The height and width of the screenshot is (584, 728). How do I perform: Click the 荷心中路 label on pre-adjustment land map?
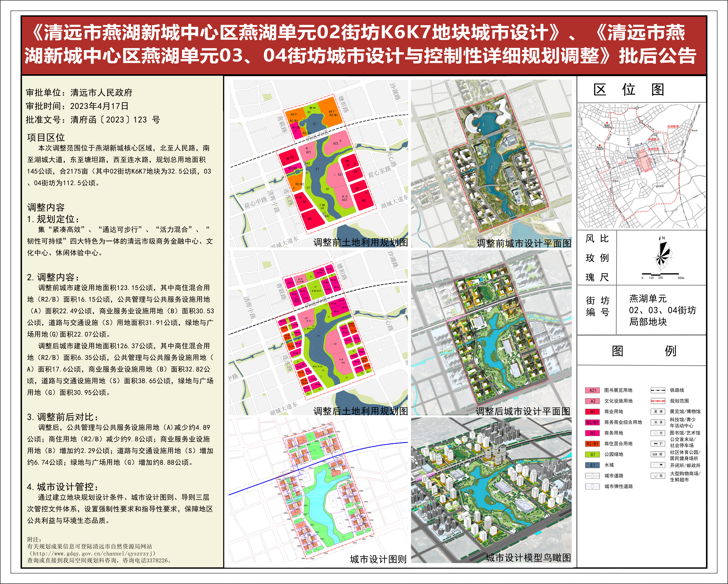256,202
